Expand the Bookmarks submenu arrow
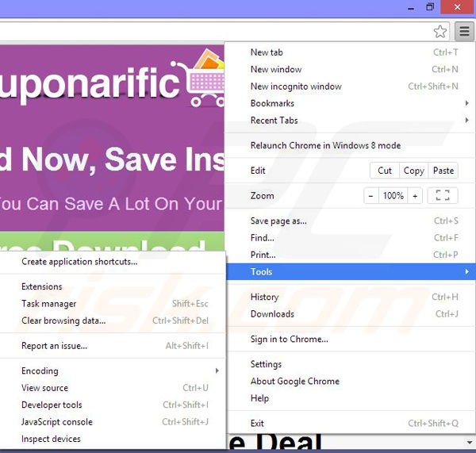 (x=467, y=103)
